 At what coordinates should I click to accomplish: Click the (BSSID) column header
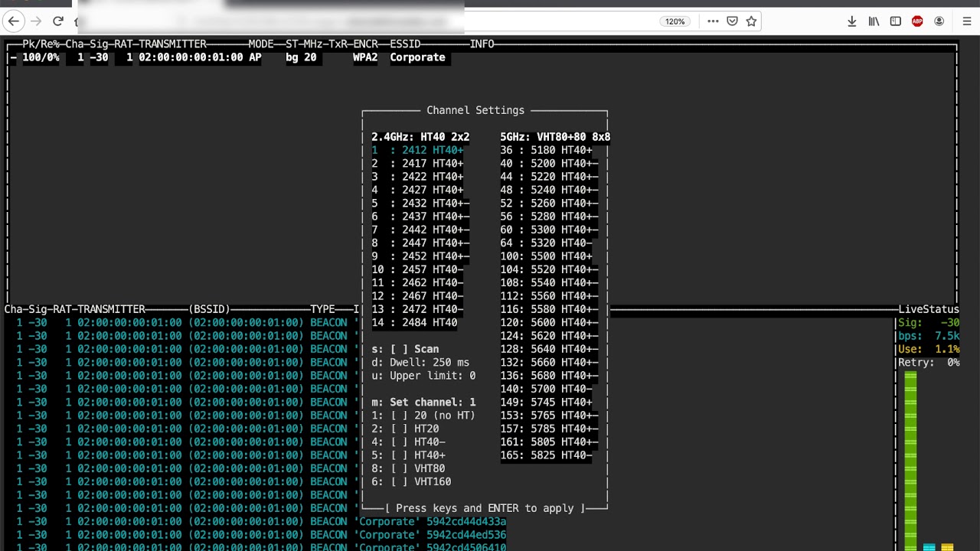[x=209, y=309]
